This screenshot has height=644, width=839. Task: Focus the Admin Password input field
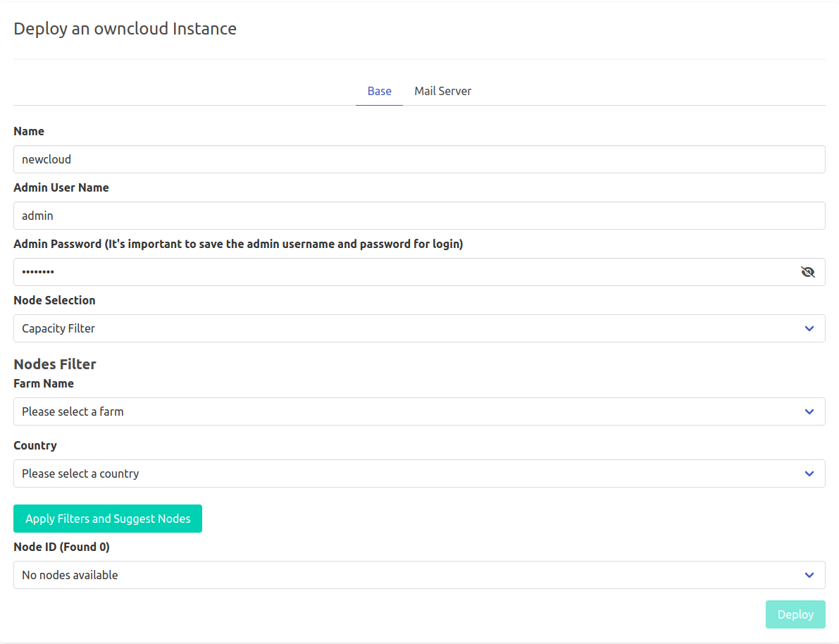pos(402,272)
